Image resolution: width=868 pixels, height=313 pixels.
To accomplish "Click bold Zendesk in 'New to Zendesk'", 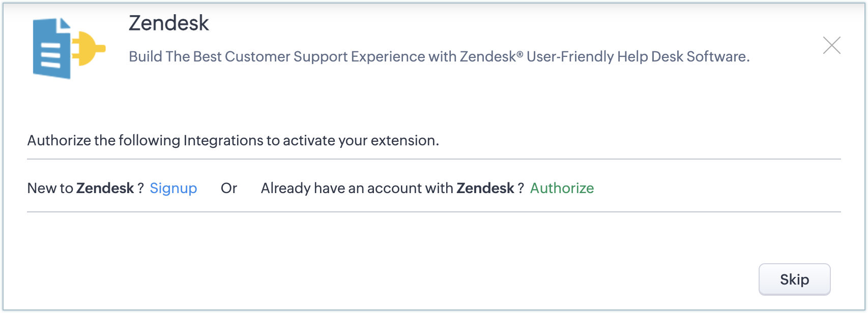I will coord(105,189).
